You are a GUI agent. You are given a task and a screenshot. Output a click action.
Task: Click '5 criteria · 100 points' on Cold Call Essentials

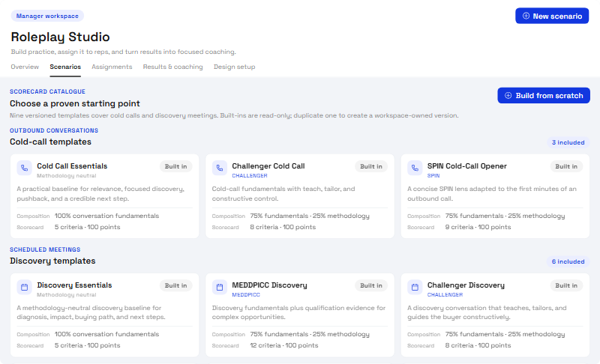click(87, 227)
